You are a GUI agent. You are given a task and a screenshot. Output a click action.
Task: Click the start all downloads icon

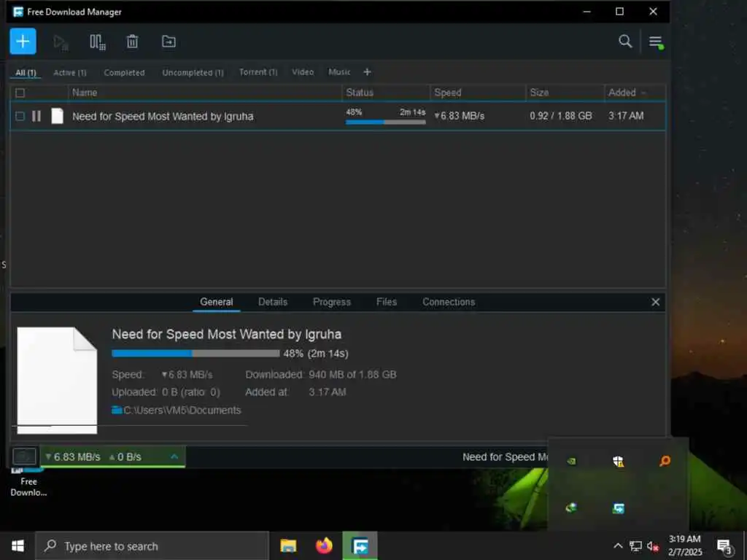[x=61, y=42]
